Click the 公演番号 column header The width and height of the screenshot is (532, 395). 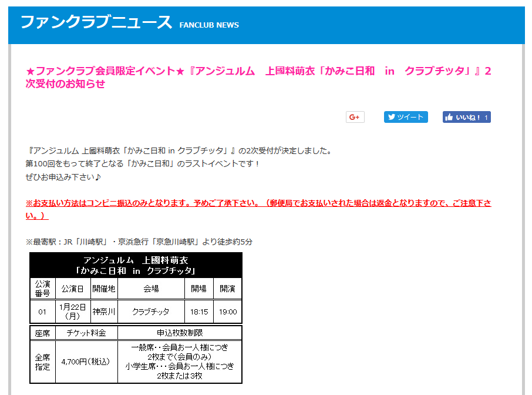point(43,289)
